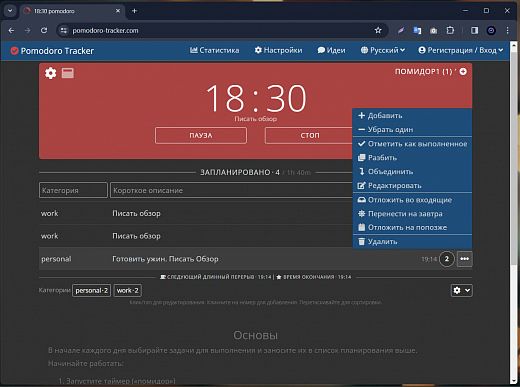Image resolution: width=520 pixels, height=387 pixels.
Task: Click the Pomodoro Tracker logo
Action: point(52,51)
